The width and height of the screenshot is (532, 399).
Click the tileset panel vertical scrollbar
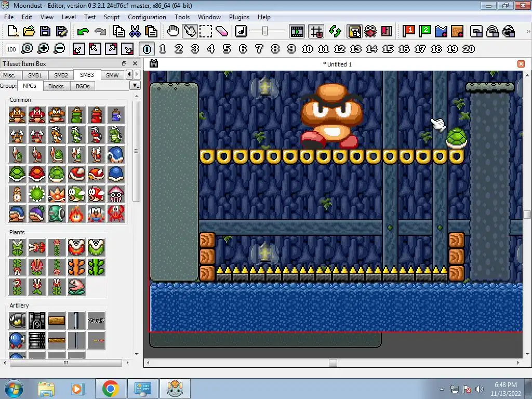[137, 151]
